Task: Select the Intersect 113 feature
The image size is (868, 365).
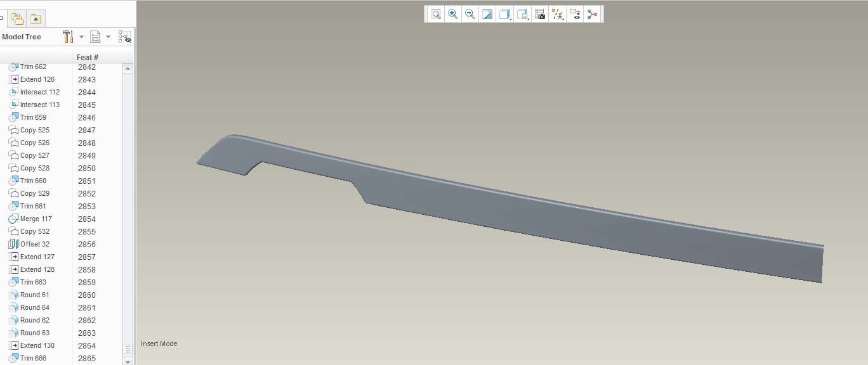Action: [34, 105]
